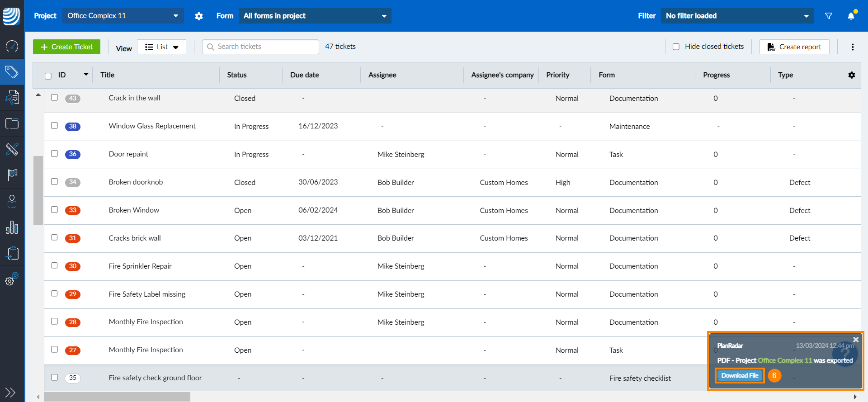Image resolution: width=868 pixels, height=402 pixels.
Task: Click the notification bell icon
Action: (x=851, y=16)
